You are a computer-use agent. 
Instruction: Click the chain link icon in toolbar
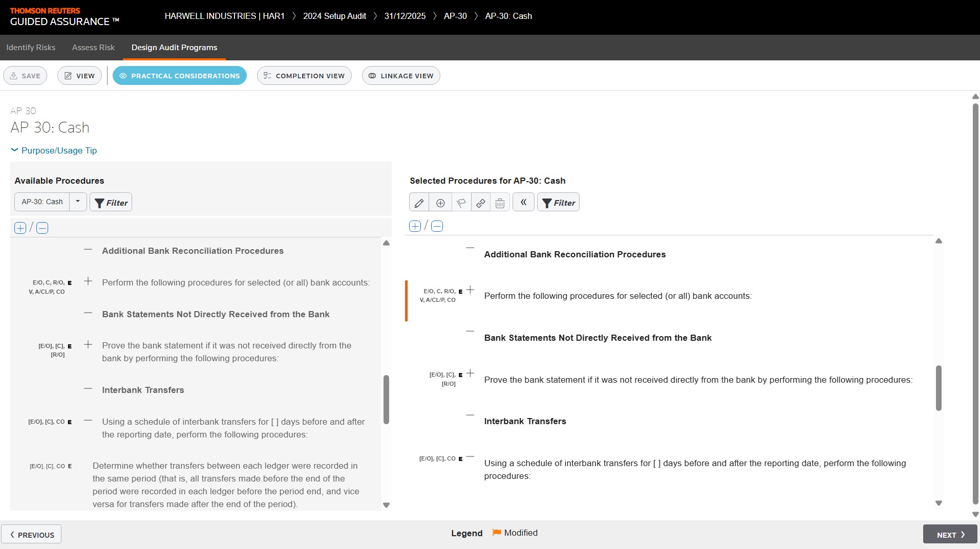coord(480,203)
